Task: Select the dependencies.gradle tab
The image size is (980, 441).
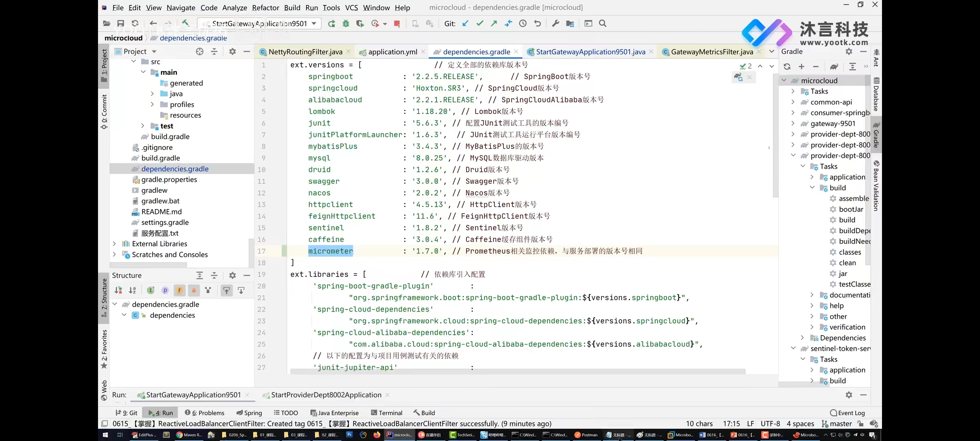Action: click(x=476, y=51)
